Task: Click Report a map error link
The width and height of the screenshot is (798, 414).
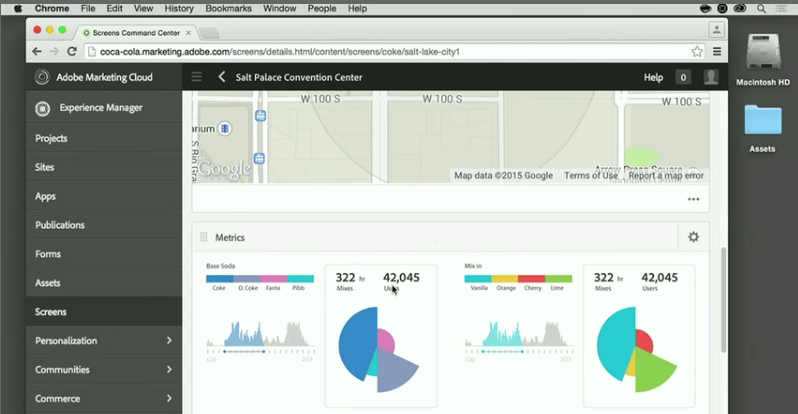Action: pyautogui.click(x=666, y=176)
